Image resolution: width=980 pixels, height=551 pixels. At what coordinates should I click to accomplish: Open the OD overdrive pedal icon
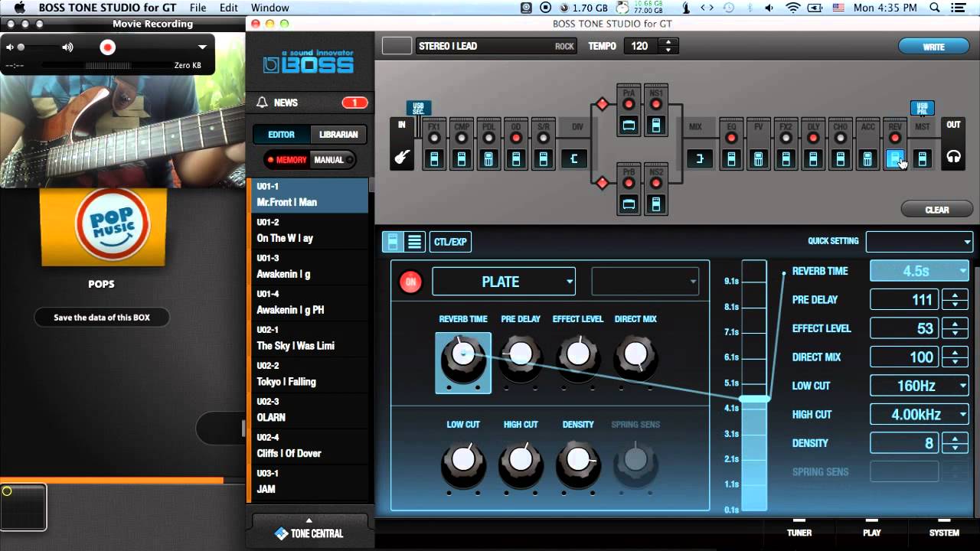click(516, 159)
